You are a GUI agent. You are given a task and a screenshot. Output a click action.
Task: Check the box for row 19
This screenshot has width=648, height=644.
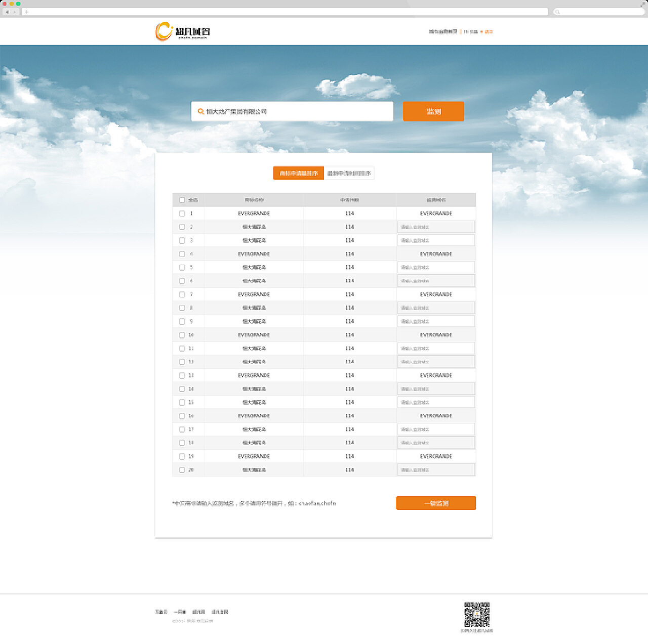pyautogui.click(x=182, y=456)
